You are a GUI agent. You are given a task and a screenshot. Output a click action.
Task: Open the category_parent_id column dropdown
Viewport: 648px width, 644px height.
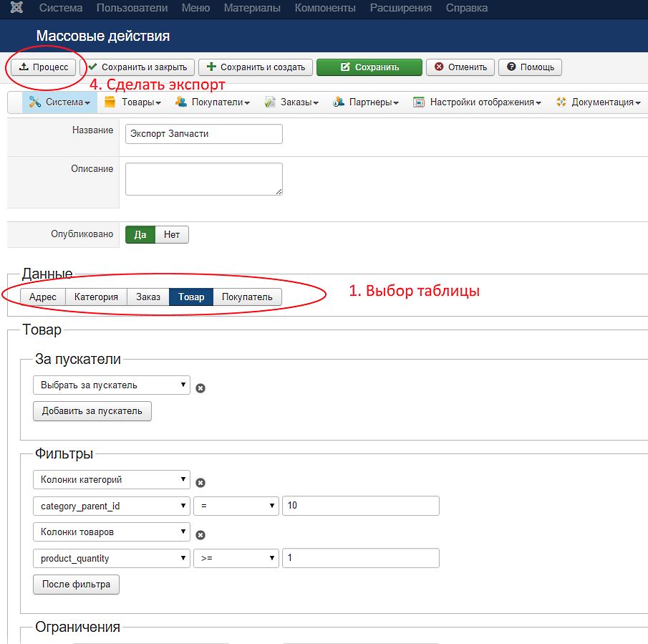(x=112, y=506)
